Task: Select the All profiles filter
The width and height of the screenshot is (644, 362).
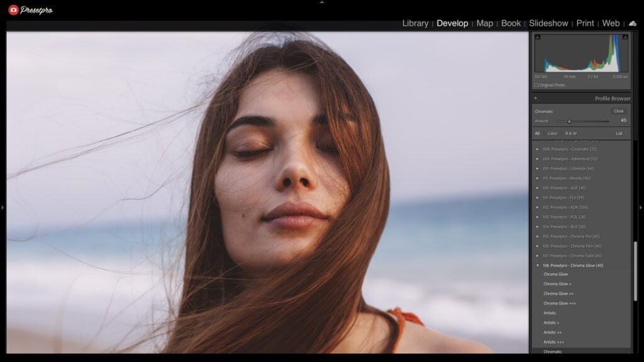Action: click(538, 133)
